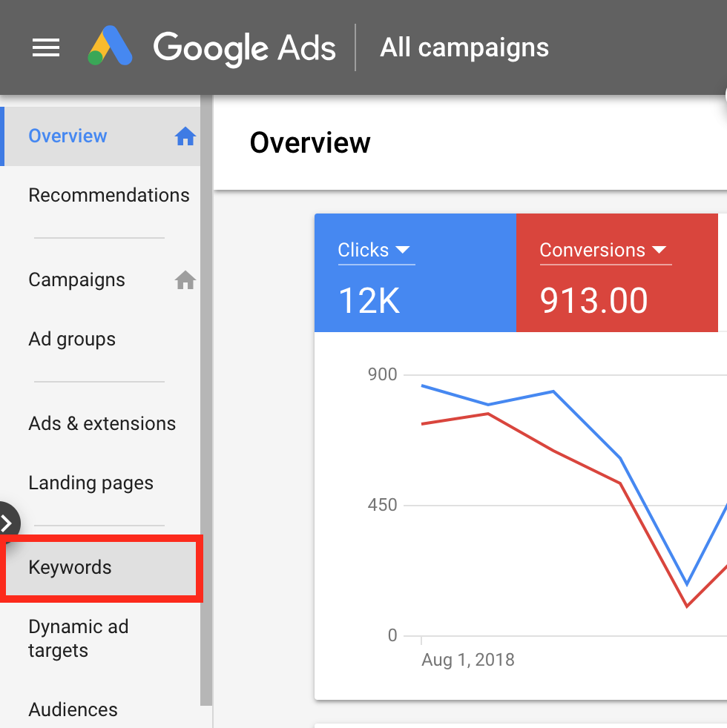
Task: Click the sidebar vertical scrollbar
Action: (206, 400)
